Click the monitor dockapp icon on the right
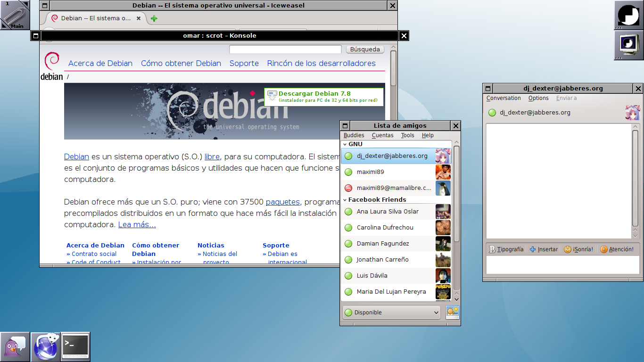This screenshot has height=362, width=644. point(629,45)
